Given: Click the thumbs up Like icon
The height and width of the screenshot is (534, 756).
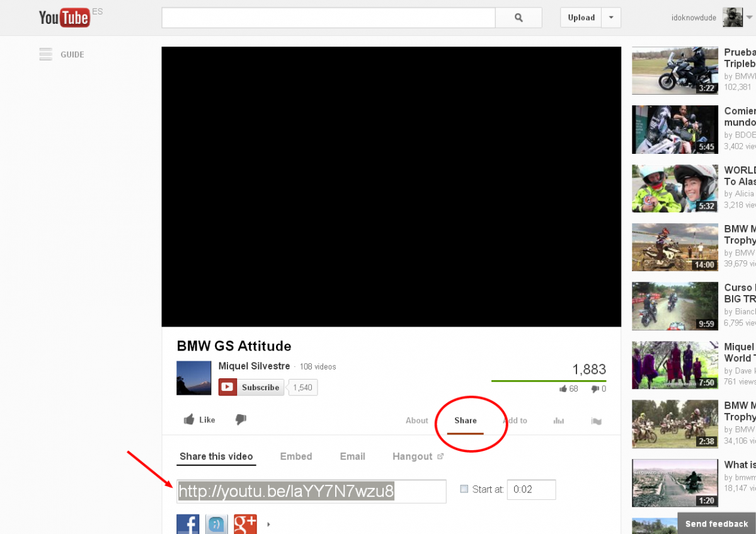Looking at the screenshot, I should click(x=188, y=420).
